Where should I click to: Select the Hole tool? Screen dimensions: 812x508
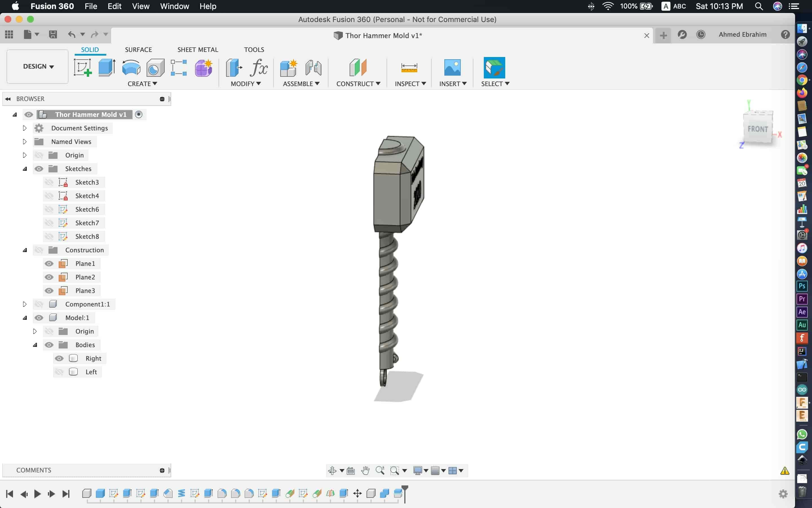click(x=155, y=67)
